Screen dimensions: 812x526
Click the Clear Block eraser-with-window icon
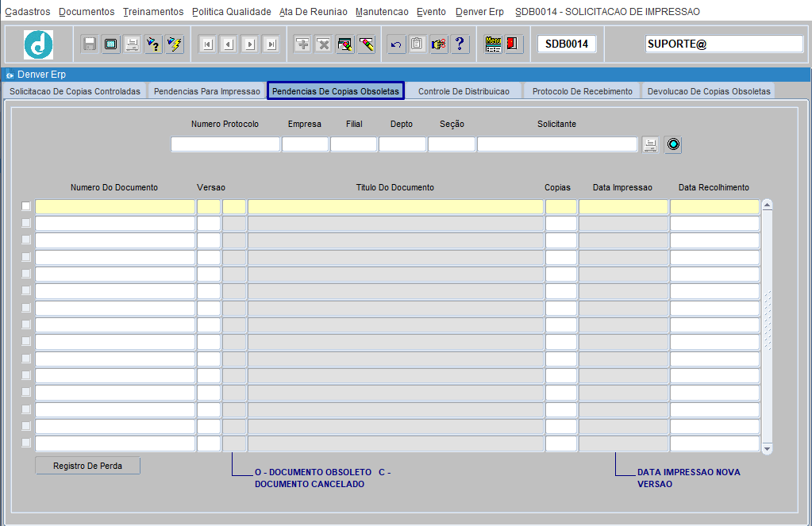click(345, 44)
